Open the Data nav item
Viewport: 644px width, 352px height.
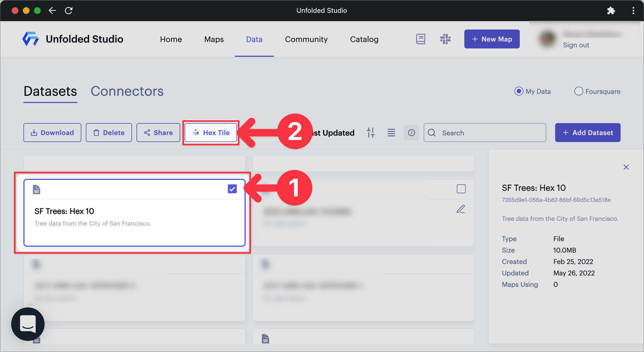pyautogui.click(x=254, y=39)
